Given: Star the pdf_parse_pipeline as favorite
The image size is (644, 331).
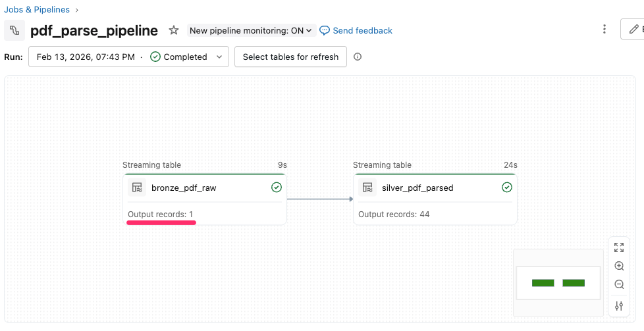Looking at the screenshot, I should coord(174,30).
